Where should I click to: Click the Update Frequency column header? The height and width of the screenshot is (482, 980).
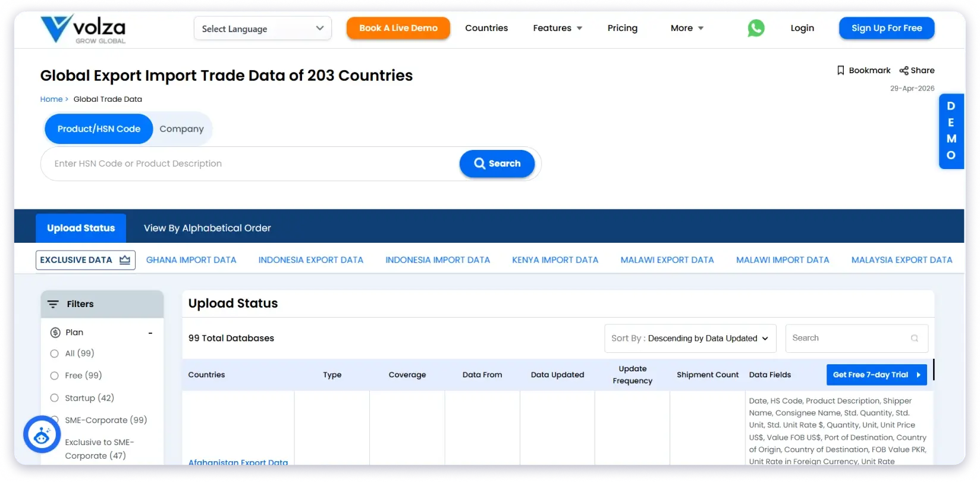pos(633,375)
